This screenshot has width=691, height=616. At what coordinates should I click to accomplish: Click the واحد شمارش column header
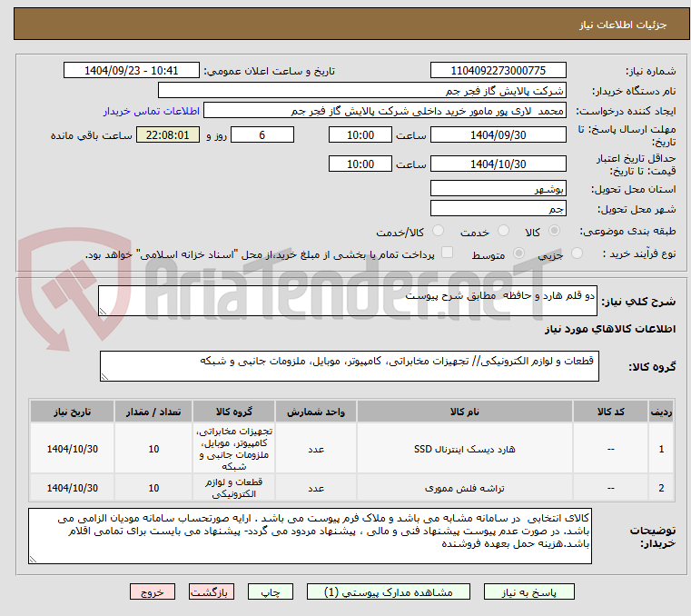tap(315, 412)
